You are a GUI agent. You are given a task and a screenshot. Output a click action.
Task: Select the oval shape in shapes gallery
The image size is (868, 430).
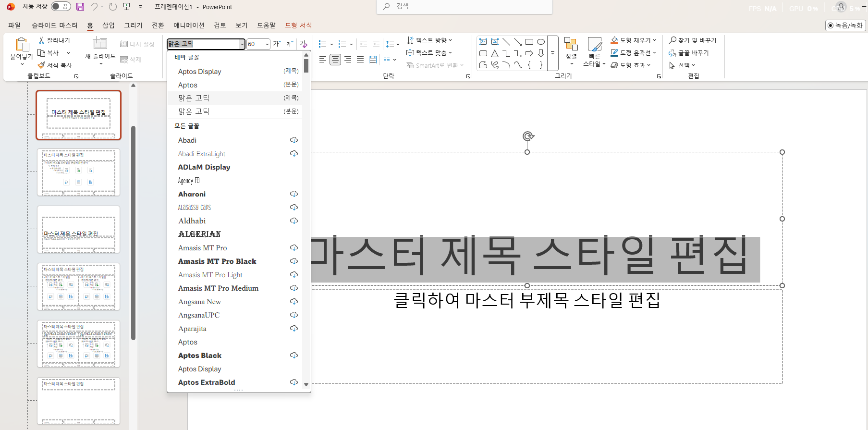coord(541,42)
